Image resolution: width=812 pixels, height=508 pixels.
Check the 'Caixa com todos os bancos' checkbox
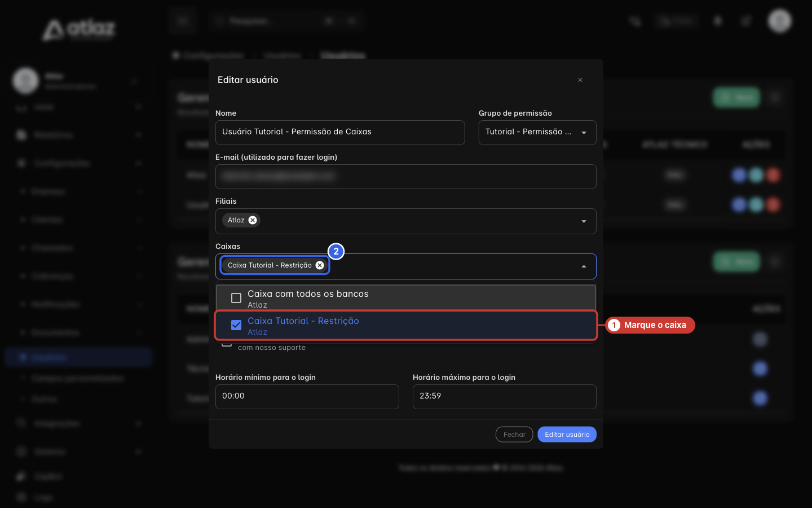click(x=236, y=298)
